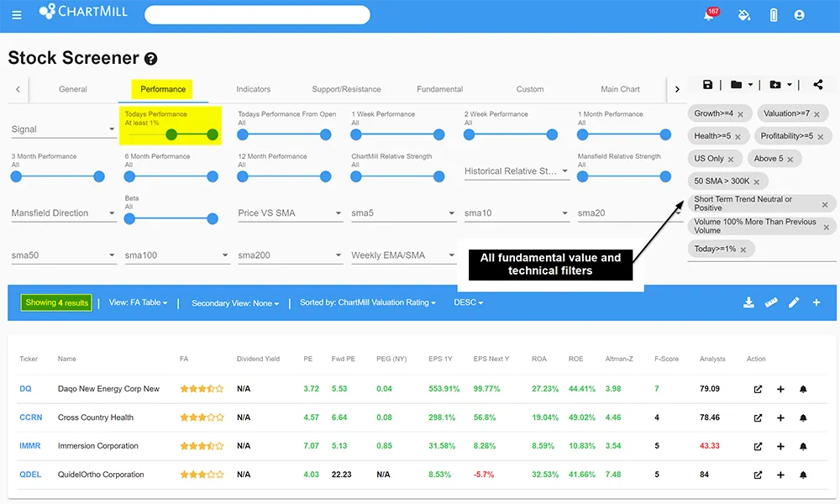
Task: Open the user account profile icon
Action: click(x=799, y=15)
